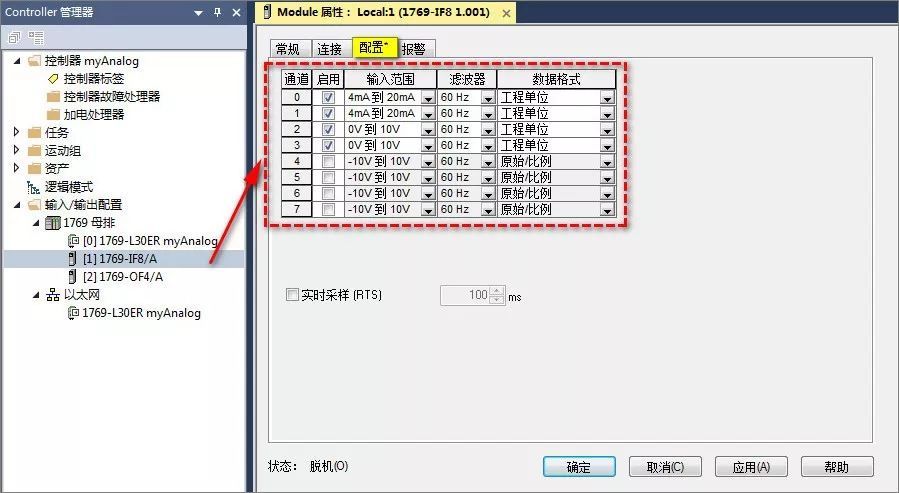Open channel 0 input range dropdown
This screenshot has width=899, height=493.
(x=428, y=98)
